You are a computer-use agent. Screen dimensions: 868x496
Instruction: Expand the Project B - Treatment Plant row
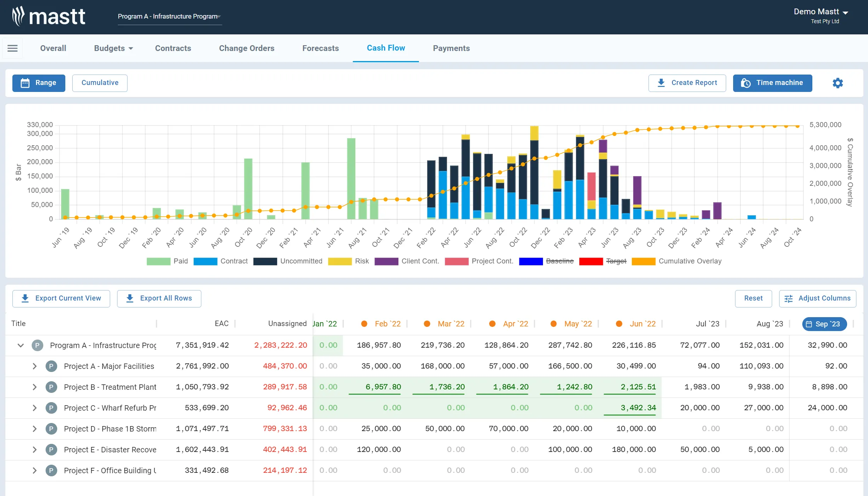click(34, 387)
